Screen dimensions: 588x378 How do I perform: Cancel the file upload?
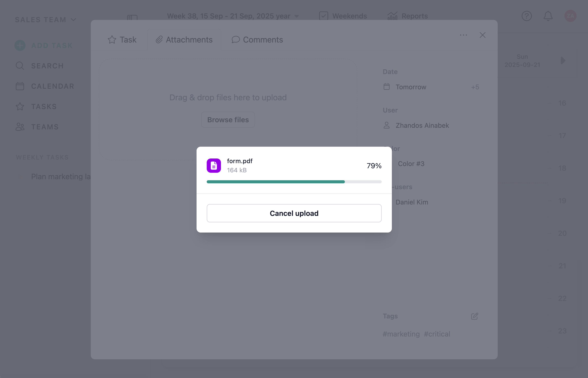pos(294,213)
